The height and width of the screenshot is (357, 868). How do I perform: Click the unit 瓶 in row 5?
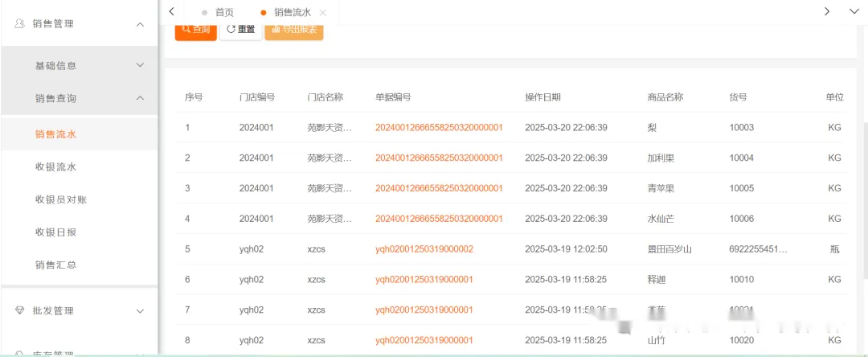pyautogui.click(x=835, y=249)
